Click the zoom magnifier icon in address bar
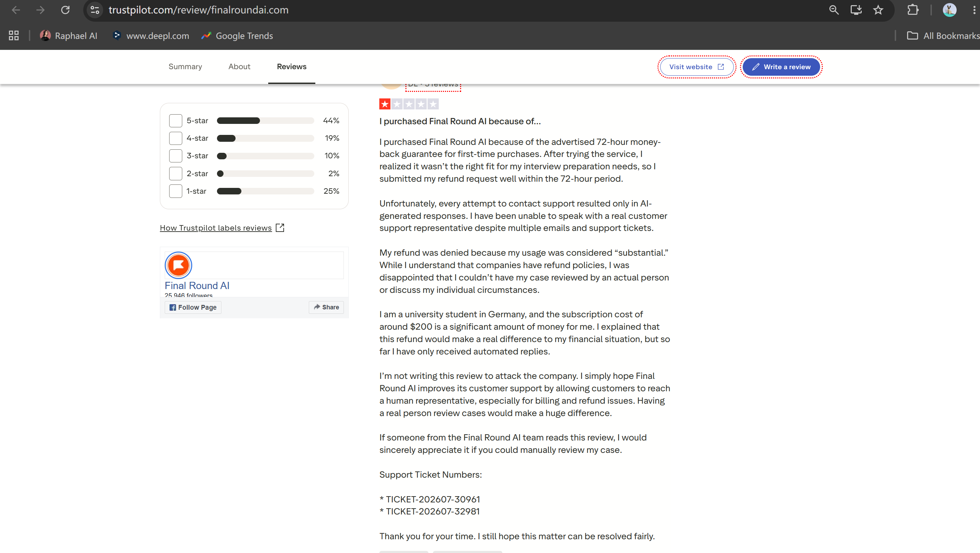 [x=834, y=10]
